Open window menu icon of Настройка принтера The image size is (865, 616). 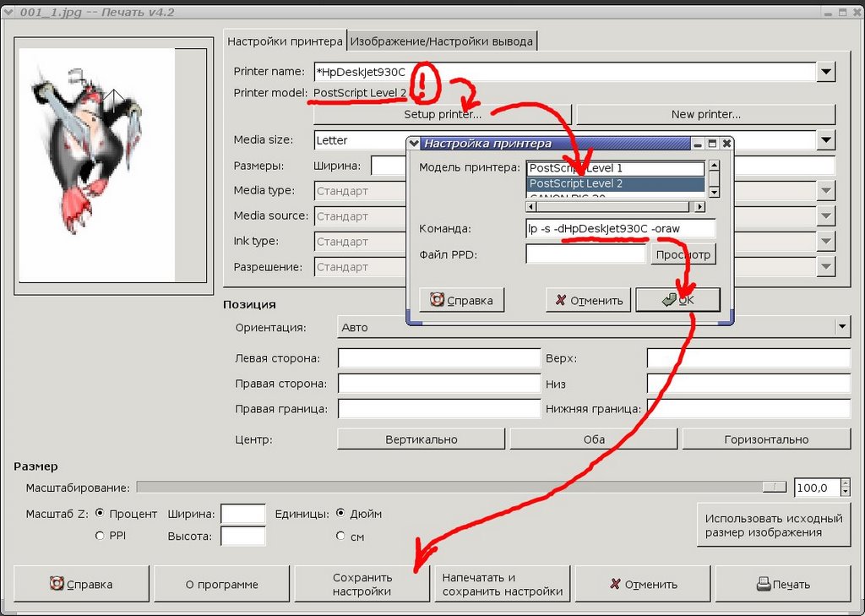414,144
